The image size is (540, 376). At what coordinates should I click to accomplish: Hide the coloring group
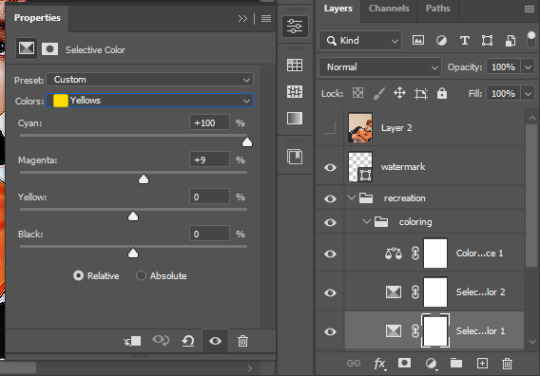(x=330, y=222)
